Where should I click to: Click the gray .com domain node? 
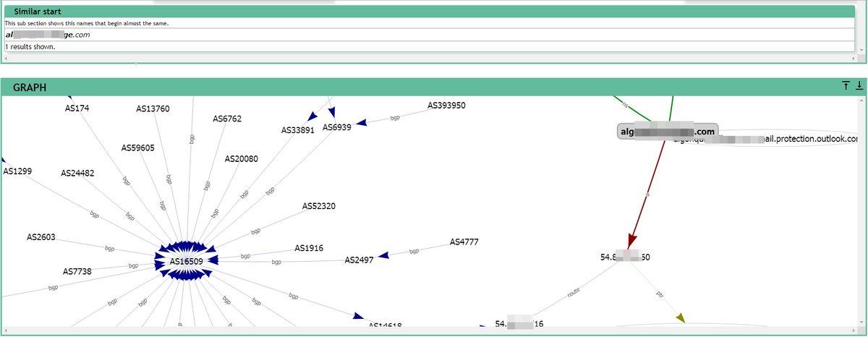[667, 132]
